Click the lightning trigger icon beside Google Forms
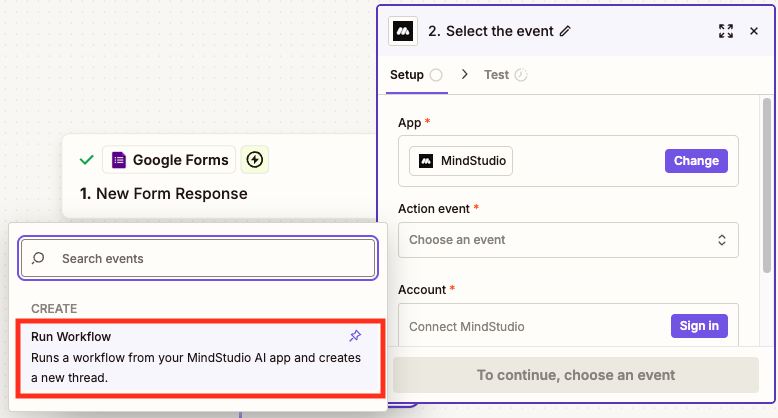778x418 pixels. pos(255,160)
